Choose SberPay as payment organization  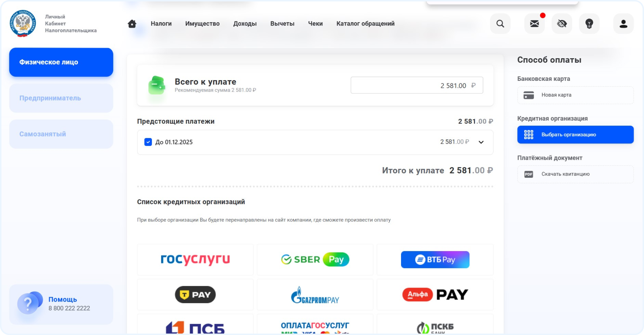315,260
